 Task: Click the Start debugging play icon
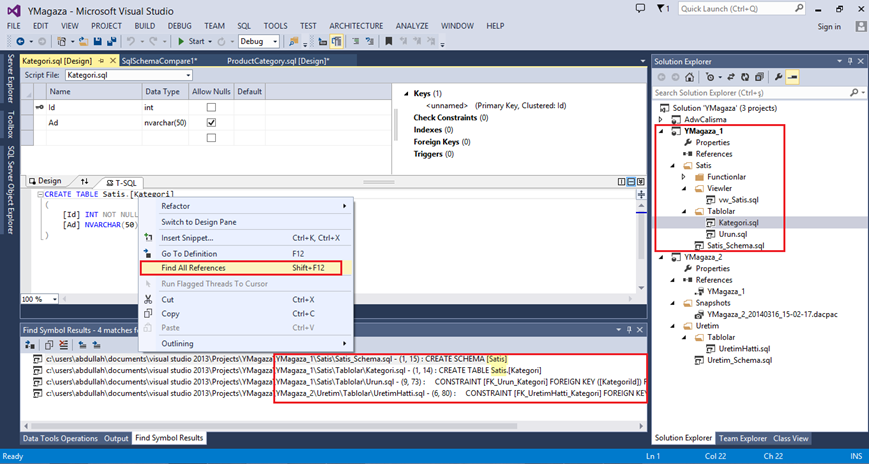click(x=181, y=41)
